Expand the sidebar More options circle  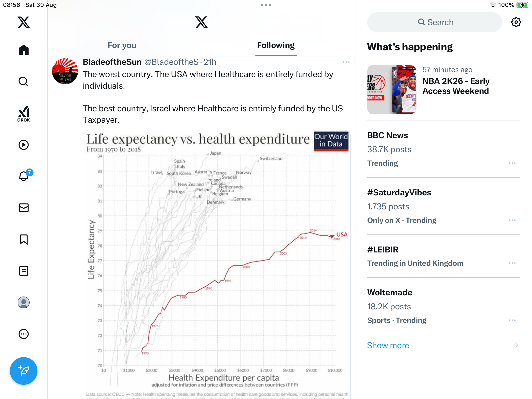(x=24, y=334)
